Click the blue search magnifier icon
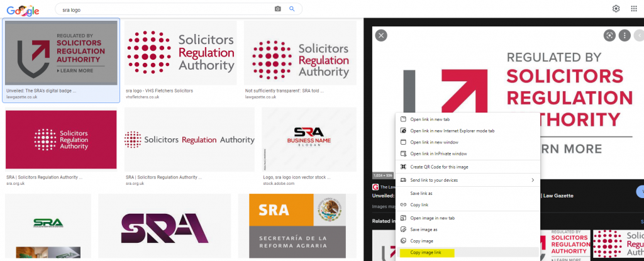The width and height of the screenshot is (644, 261). (x=292, y=9)
